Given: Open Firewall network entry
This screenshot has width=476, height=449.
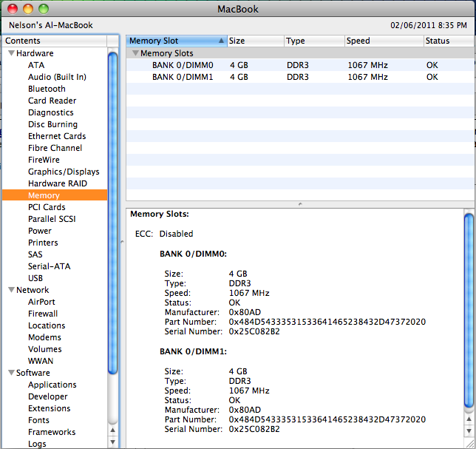Looking at the screenshot, I should click(x=43, y=314).
